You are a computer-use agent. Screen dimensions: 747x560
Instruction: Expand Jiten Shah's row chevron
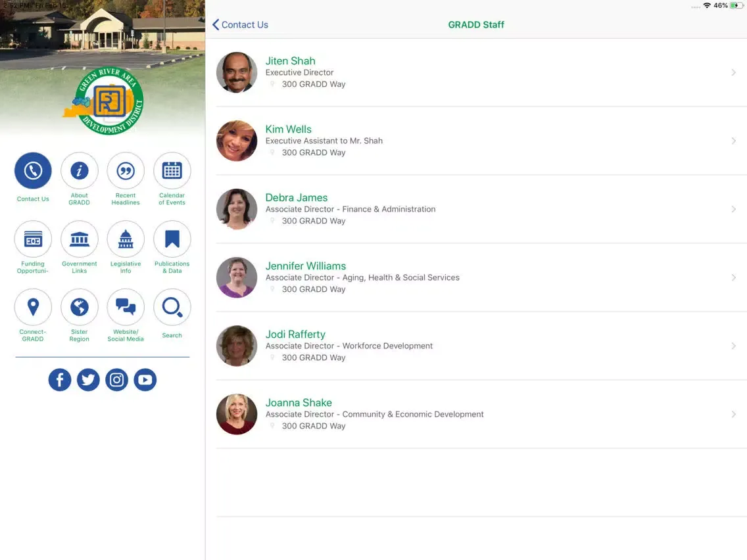point(734,72)
